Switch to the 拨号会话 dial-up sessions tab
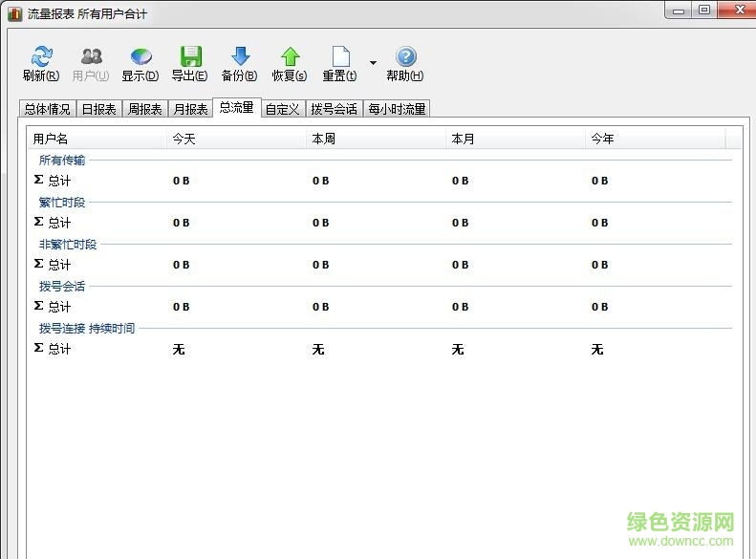The height and width of the screenshot is (559, 756). pyautogui.click(x=334, y=109)
